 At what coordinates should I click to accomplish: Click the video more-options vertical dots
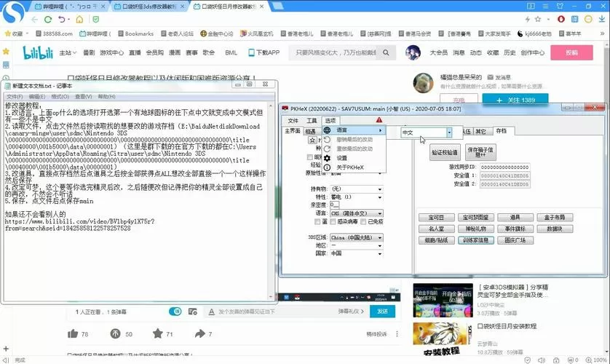[x=397, y=333]
